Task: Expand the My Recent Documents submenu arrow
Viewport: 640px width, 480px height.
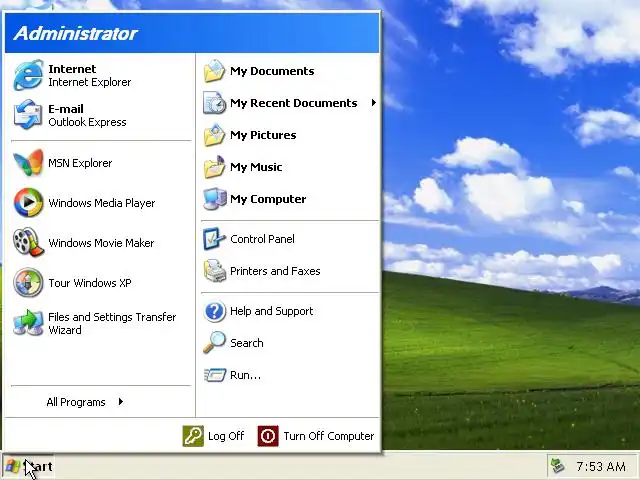Action: 373,103
